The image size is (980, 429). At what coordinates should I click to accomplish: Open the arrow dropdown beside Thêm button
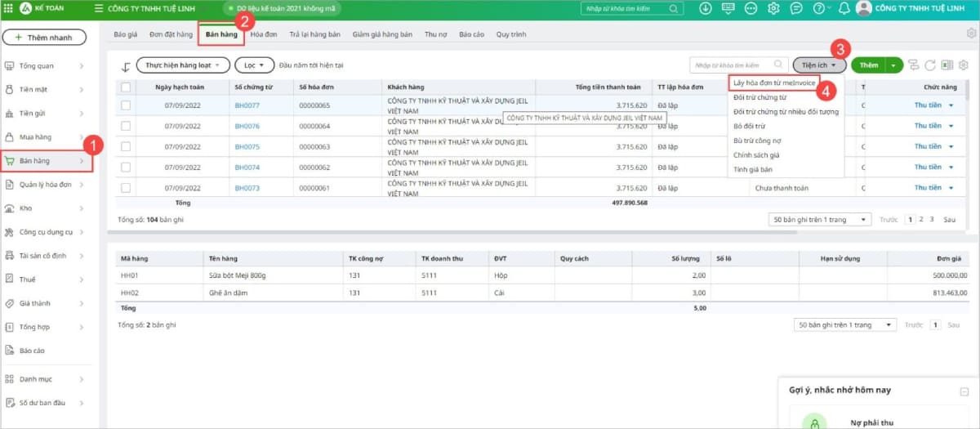pyautogui.click(x=896, y=65)
